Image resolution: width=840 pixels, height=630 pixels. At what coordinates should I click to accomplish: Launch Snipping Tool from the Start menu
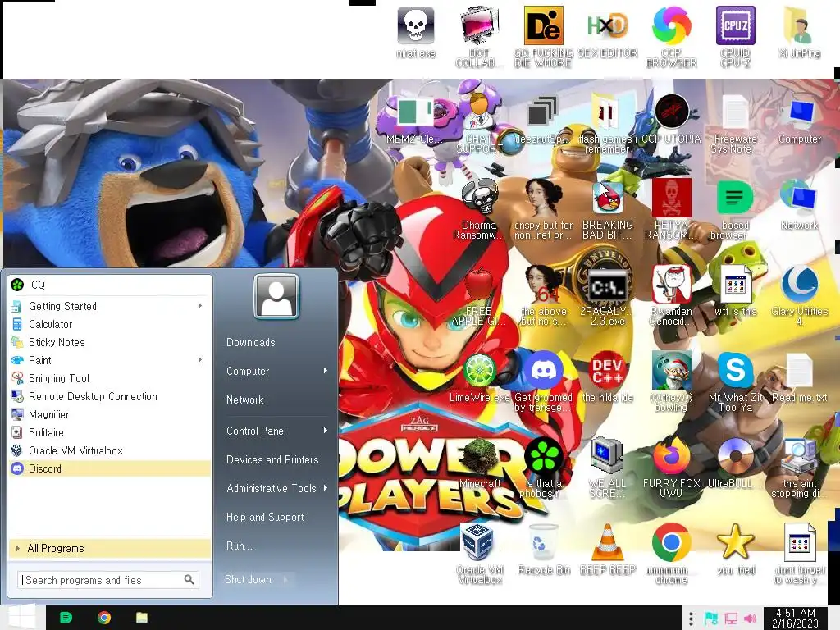pyautogui.click(x=110, y=378)
